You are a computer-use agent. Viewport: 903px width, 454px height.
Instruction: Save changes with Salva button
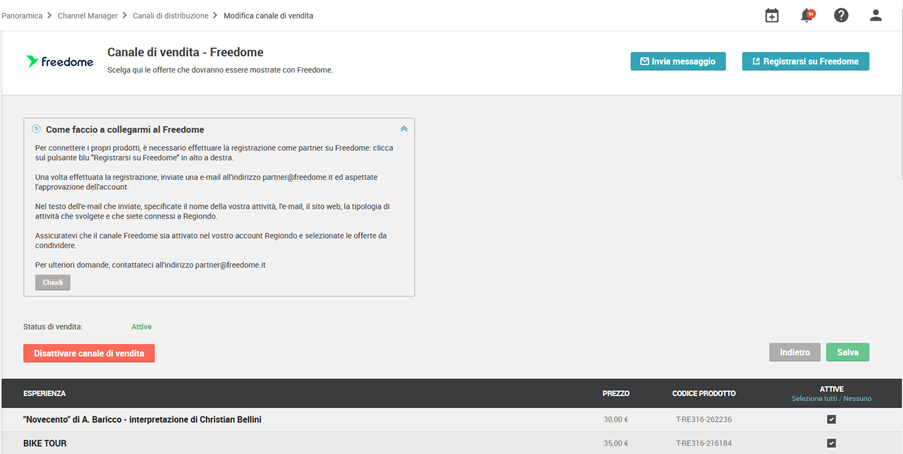click(x=848, y=352)
